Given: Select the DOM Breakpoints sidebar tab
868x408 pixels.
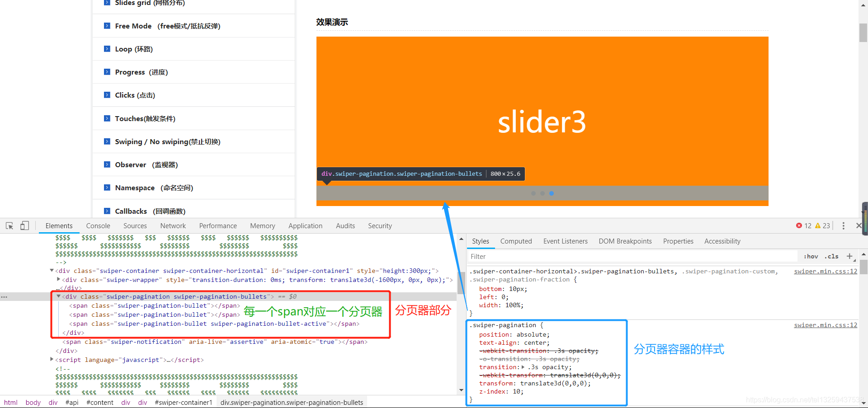Looking at the screenshot, I should pos(625,241).
